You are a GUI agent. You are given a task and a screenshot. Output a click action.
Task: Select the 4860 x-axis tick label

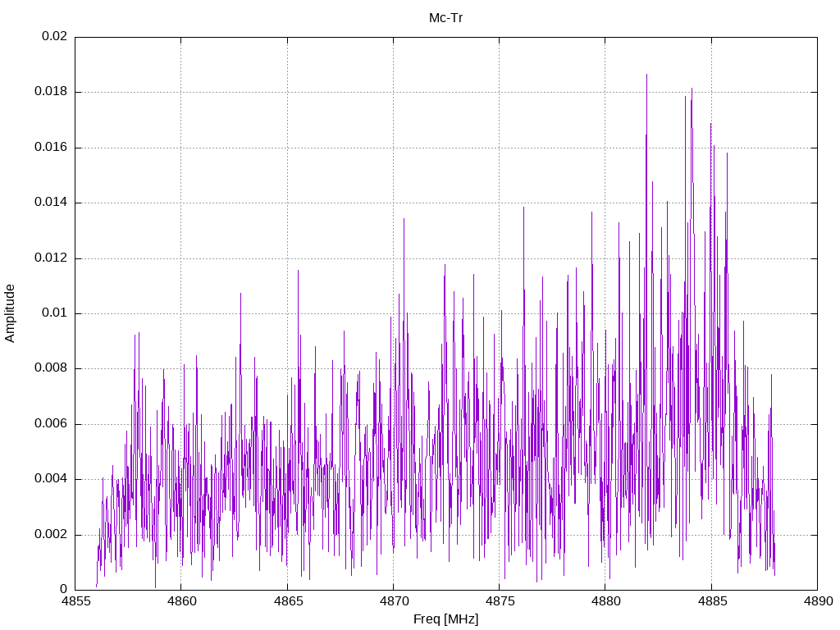[x=181, y=601]
